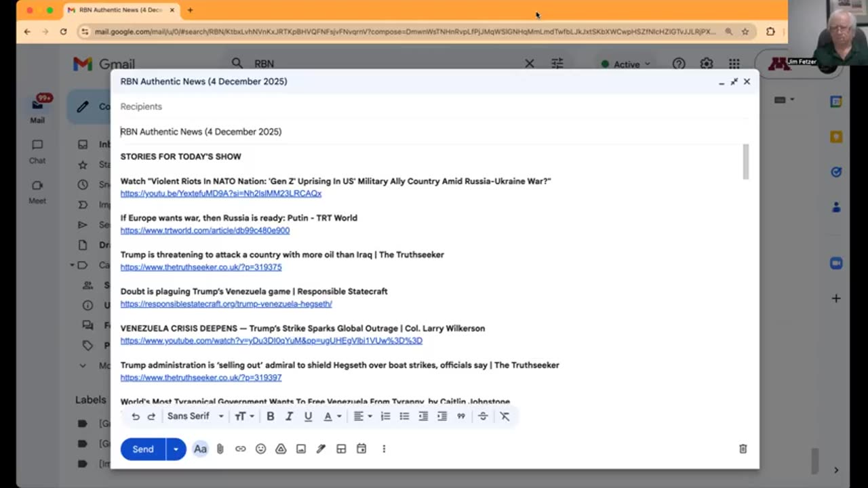Toggle underline formatting

pyautogui.click(x=308, y=416)
